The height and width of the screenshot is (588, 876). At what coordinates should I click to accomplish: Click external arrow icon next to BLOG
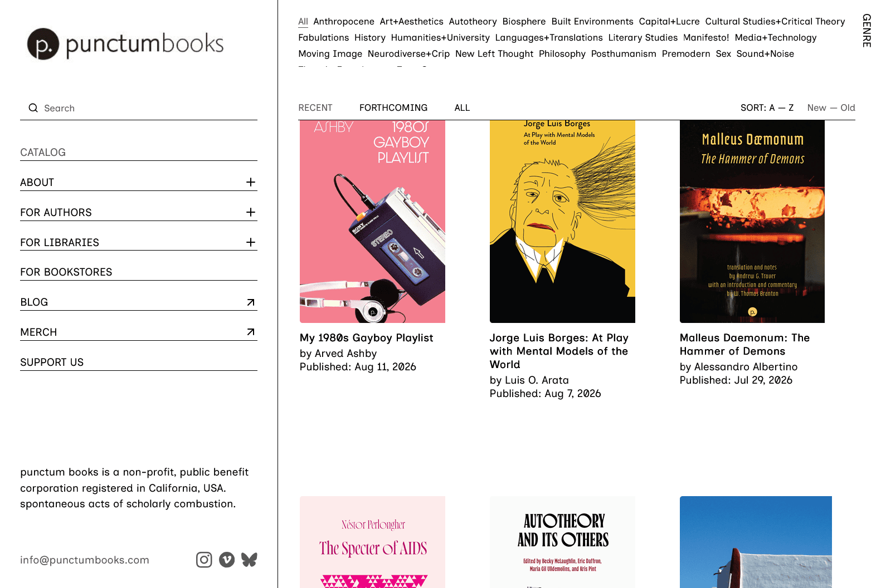(251, 302)
